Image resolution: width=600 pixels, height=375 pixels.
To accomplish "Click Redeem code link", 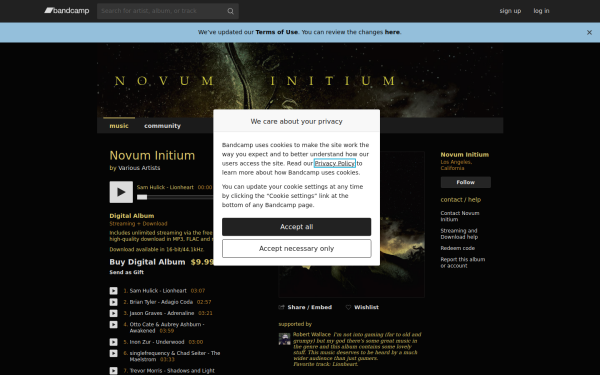I will click(x=458, y=248).
